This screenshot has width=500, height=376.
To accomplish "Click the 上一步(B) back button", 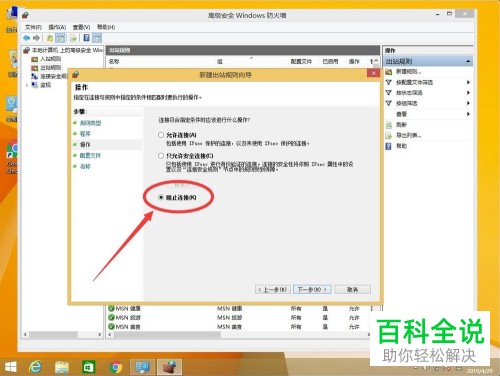I will click(273, 289).
